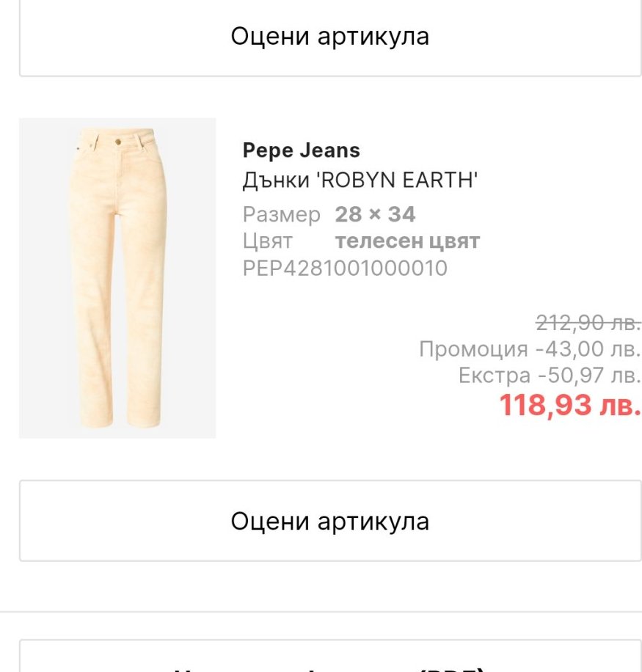Viewport: 642px width, 672px height.
Task: Tap the 'Размер' label
Action: pyautogui.click(x=281, y=214)
